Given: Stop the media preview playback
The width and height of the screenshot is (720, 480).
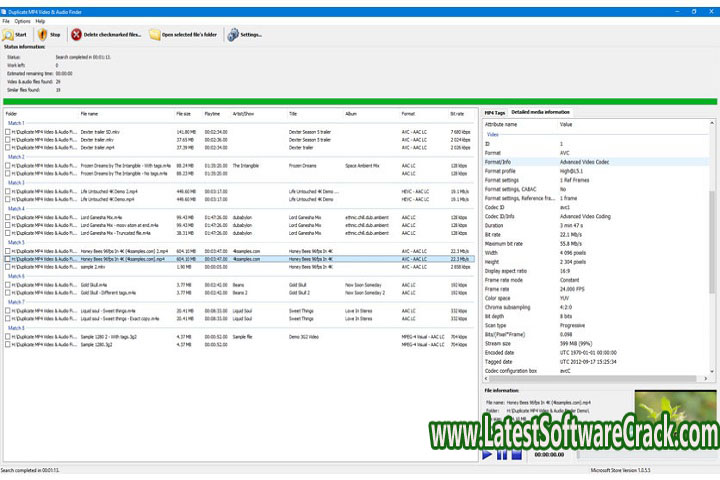Looking at the screenshot, I should coord(517,455).
